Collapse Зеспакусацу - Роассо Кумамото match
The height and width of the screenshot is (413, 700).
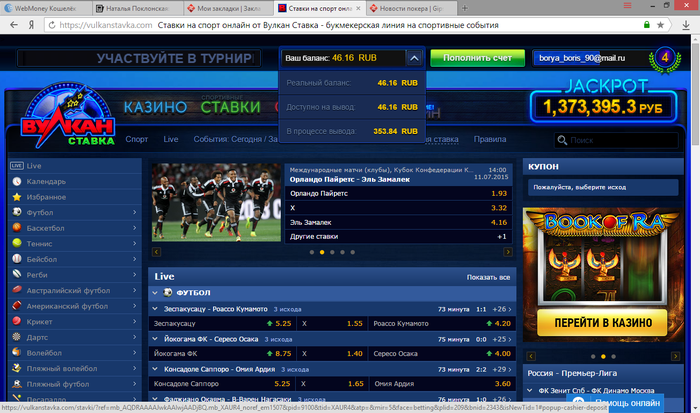155,309
